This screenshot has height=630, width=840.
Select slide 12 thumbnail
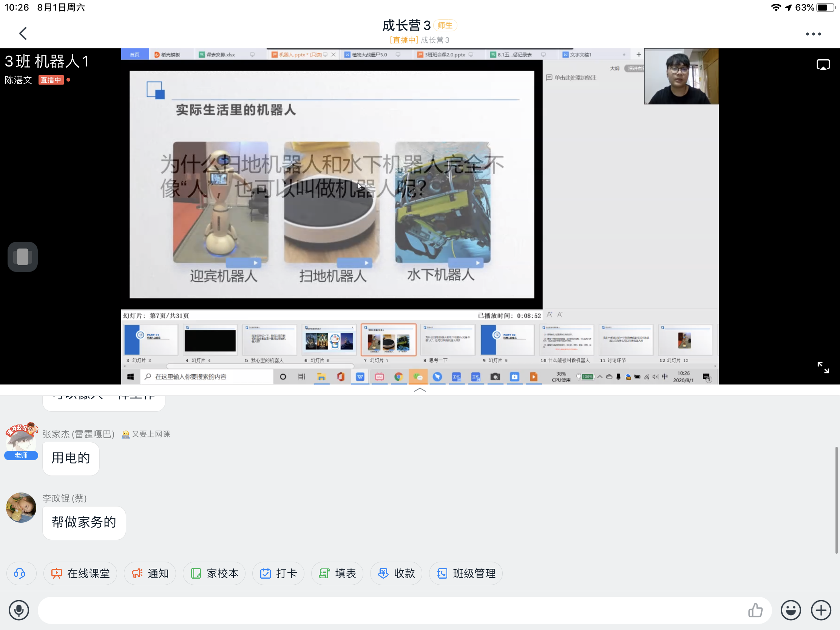(x=686, y=340)
